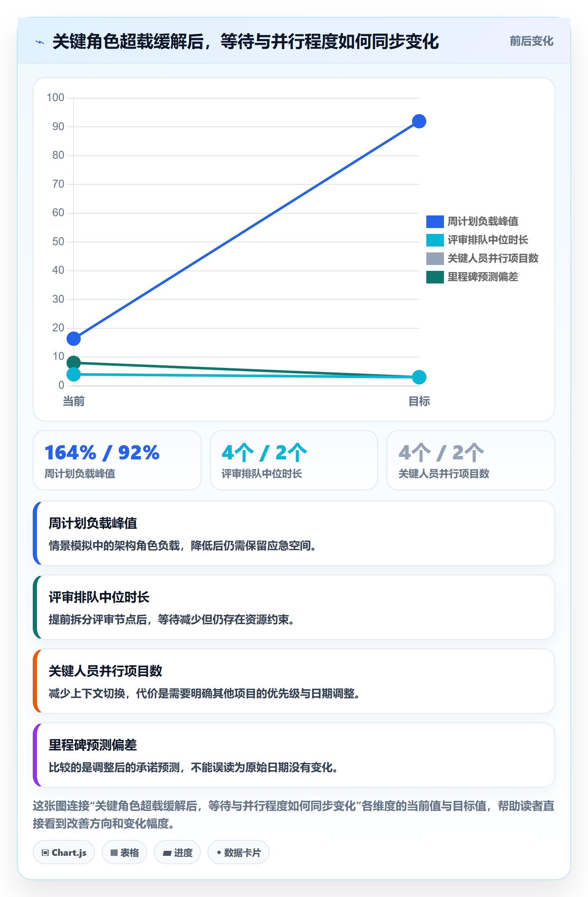Click the blue data point at 当前
Screen dimensions: 588x897
click(73, 338)
